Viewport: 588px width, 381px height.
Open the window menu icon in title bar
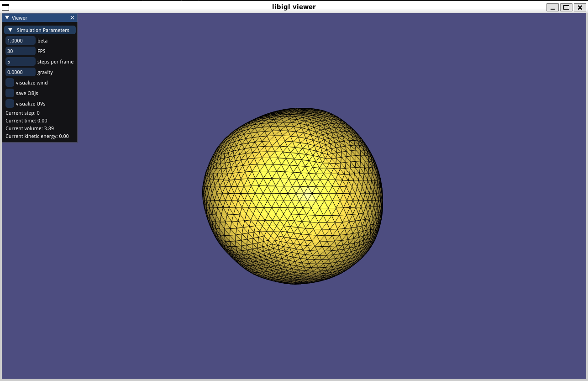[5, 7]
